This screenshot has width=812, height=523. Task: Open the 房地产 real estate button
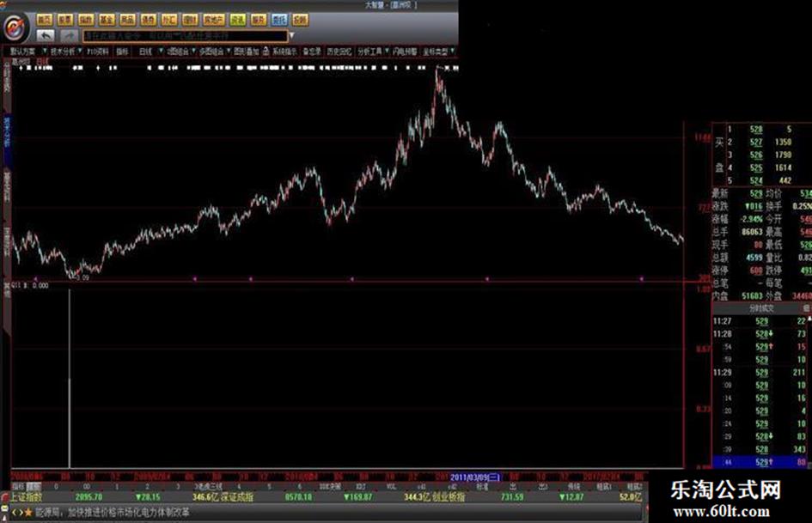[214, 20]
